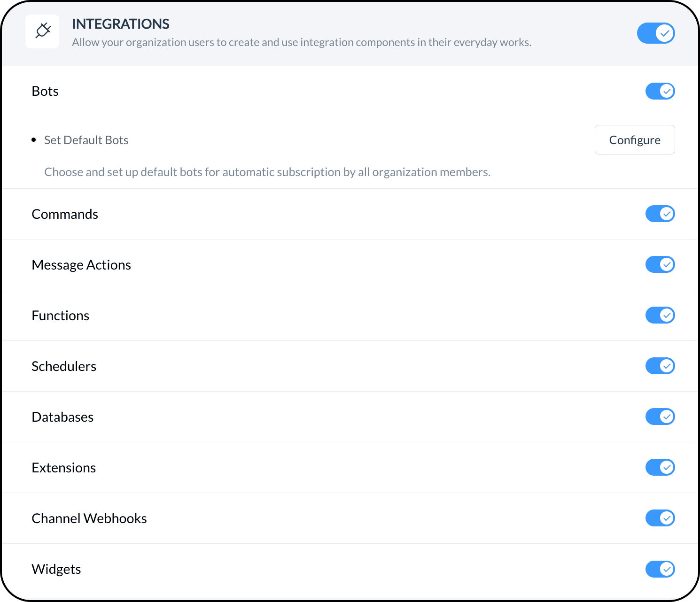The width and height of the screenshot is (700, 602).
Task: Click the Set Default Bots label
Action: click(86, 140)
